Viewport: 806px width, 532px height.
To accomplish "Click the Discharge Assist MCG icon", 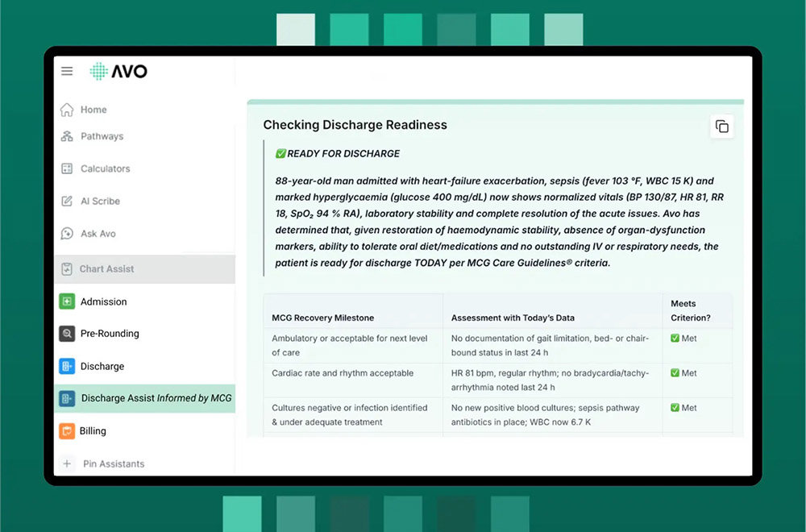I will pyautogui.click(x=67, y=398).
